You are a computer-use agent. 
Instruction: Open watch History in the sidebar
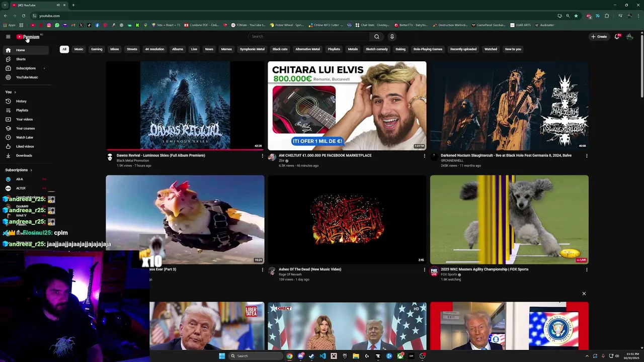click(25, 101)
